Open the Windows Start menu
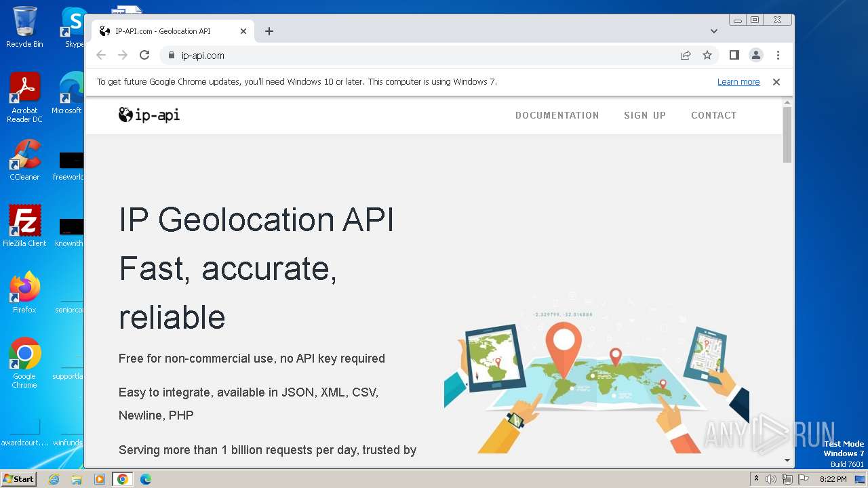The width and height of the screenshot is (868, 488). point(19,479)
